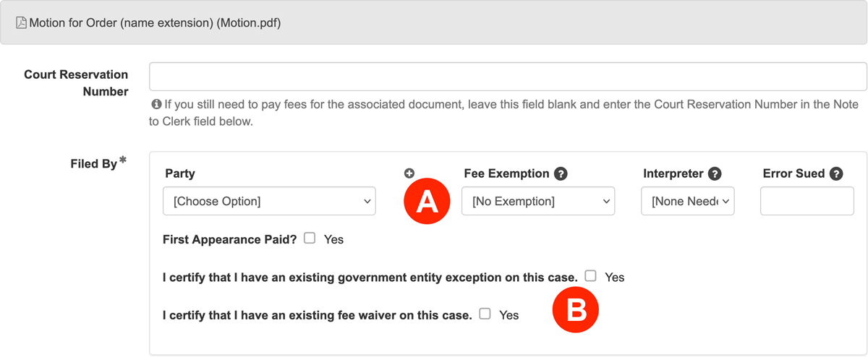Tick the government entity exception checkbox
Viewport: 868px width, 357px height.
[591, 275]
